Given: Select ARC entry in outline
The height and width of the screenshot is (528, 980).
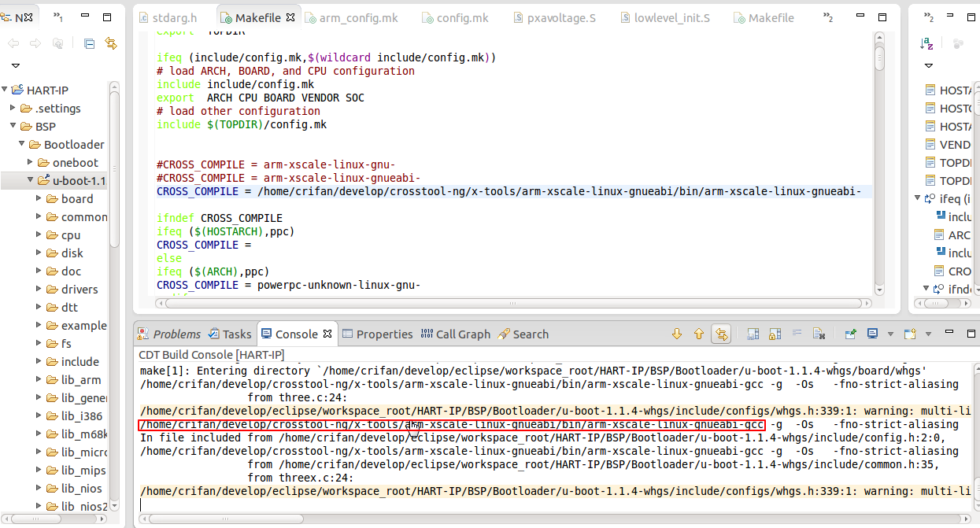Looking at the screenshot, I should point(952,235).
